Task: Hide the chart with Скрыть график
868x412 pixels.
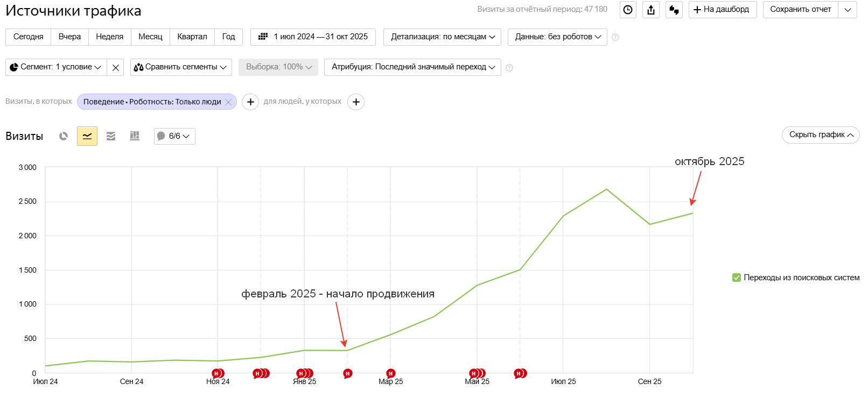Action: point(821,135)
